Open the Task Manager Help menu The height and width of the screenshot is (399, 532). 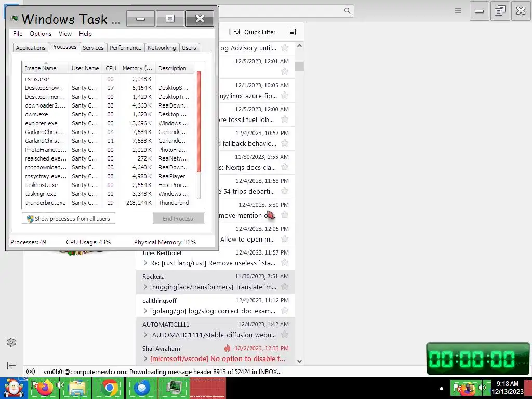tap(85, 34)
